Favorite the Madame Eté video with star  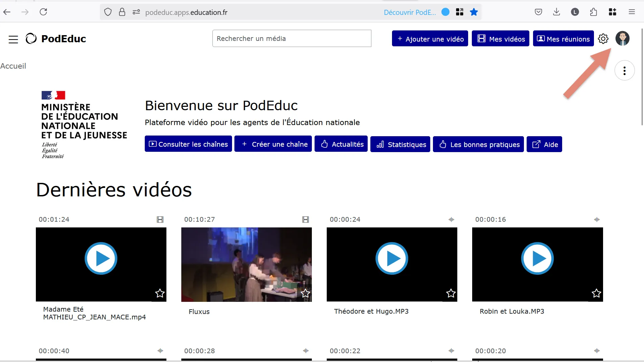click(x=160, y=293)
